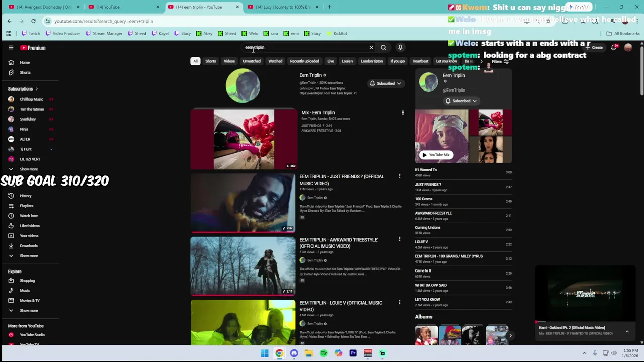The height and width of the screenshot is (362, 644).
Task: Open the Windows Start menu
Action: pos(265,353)
